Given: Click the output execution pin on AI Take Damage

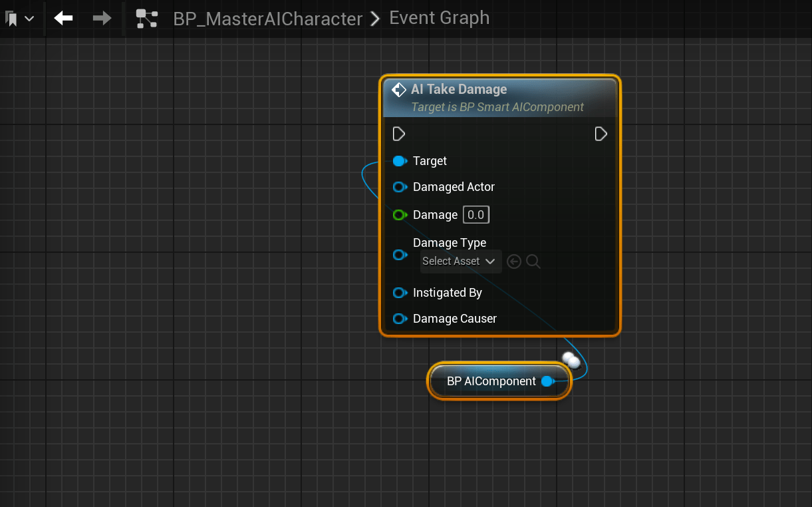Looking at the screenshot, I should click(x=601, y=134).
